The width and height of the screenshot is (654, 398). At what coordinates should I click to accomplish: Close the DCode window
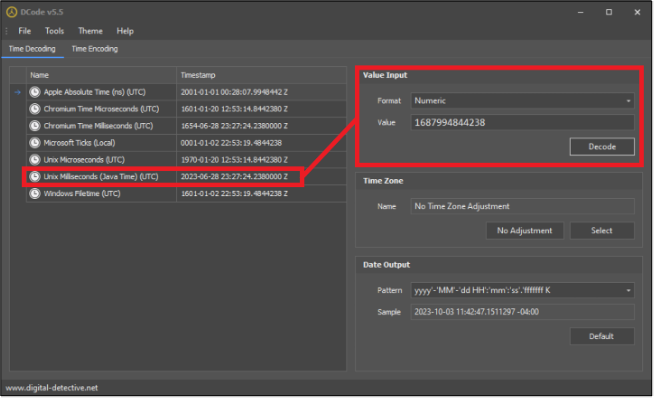[637, 12]
